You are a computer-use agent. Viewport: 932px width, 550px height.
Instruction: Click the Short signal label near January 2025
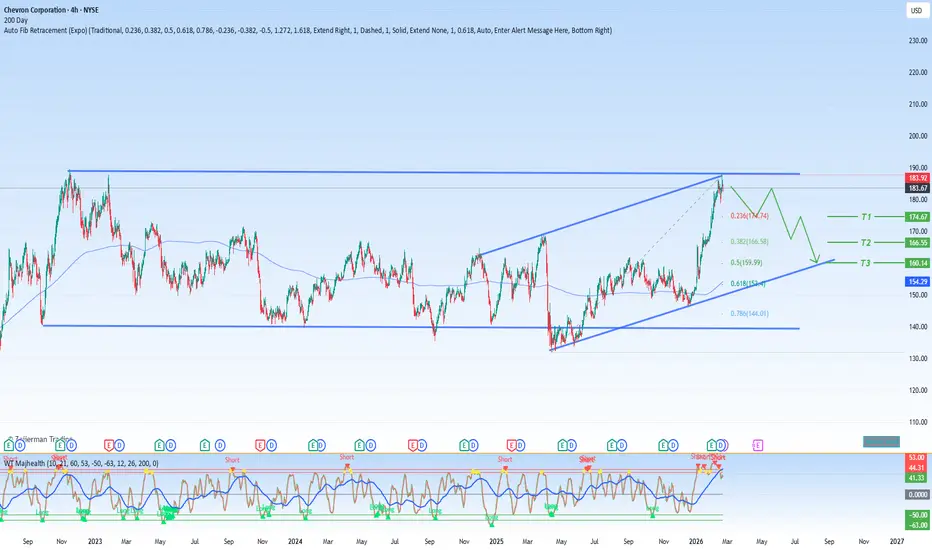pos(505,459)
